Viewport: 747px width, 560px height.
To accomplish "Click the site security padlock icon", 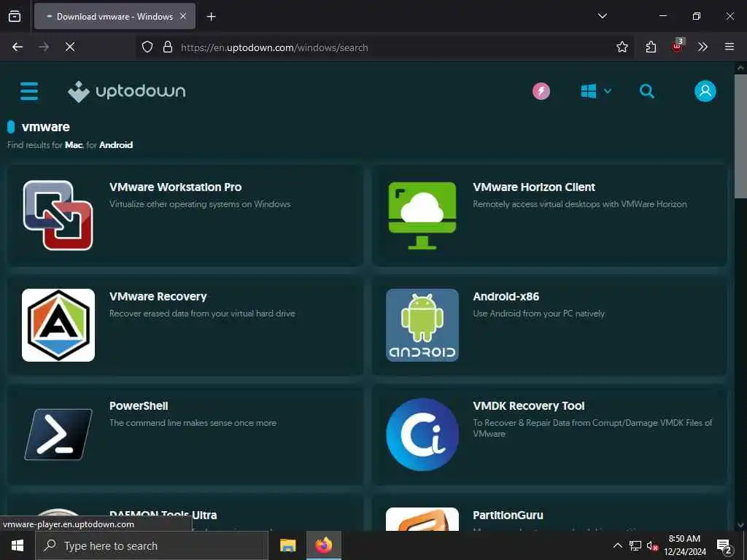I will [168, 47].
